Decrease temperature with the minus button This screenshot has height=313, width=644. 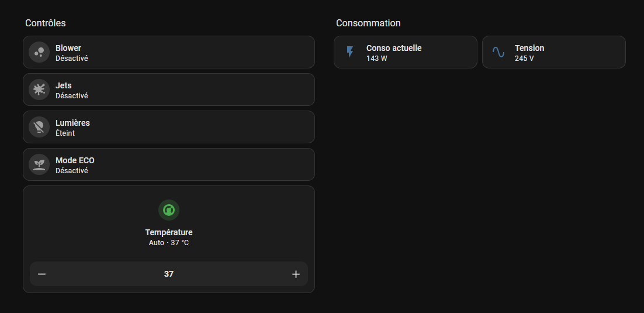pyautogui.click(x=42, y=274)
